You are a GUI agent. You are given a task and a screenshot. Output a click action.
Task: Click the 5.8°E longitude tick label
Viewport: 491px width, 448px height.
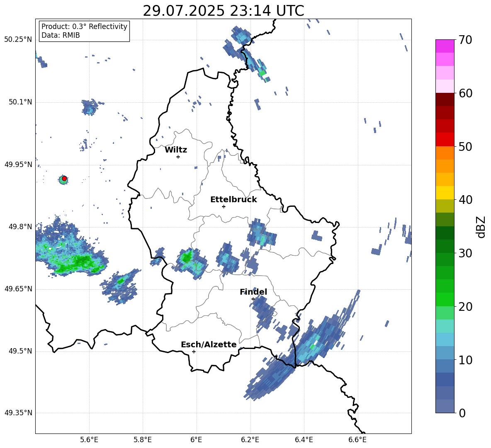point(143,440)
